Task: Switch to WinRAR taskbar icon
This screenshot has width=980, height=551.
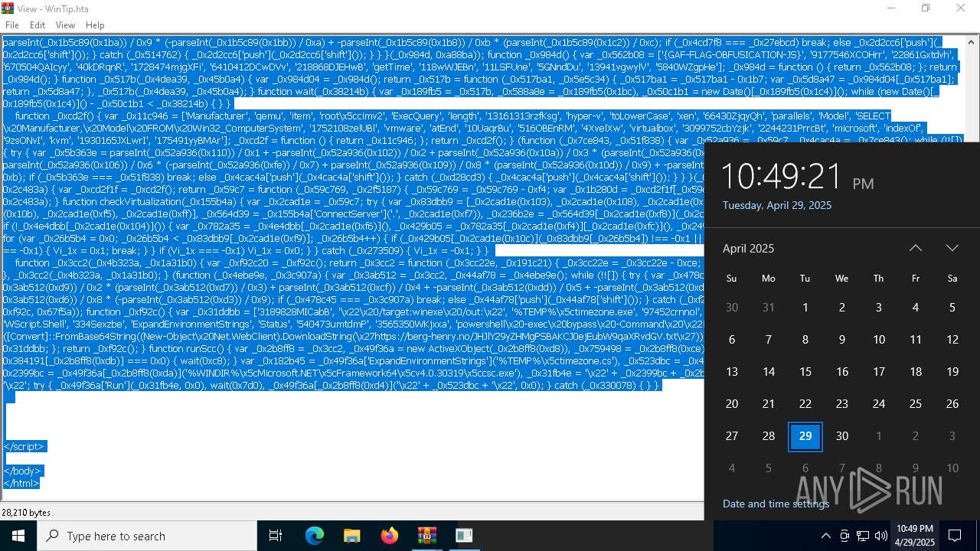Action: pos(426,536)
